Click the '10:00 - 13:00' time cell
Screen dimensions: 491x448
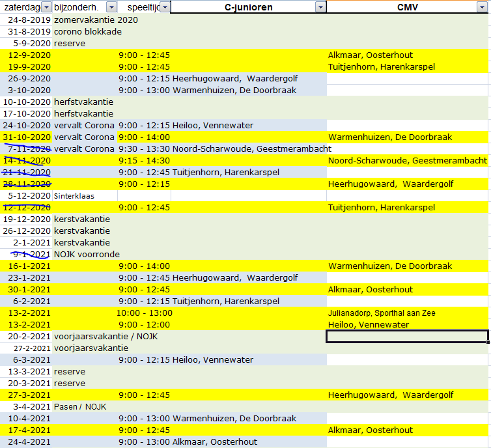click(x=144, y=313)
